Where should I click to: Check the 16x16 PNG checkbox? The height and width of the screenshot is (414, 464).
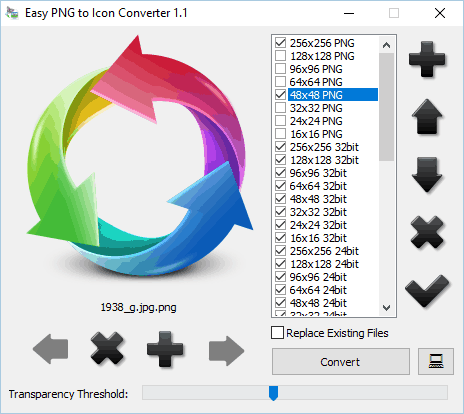tap(281, 134)
